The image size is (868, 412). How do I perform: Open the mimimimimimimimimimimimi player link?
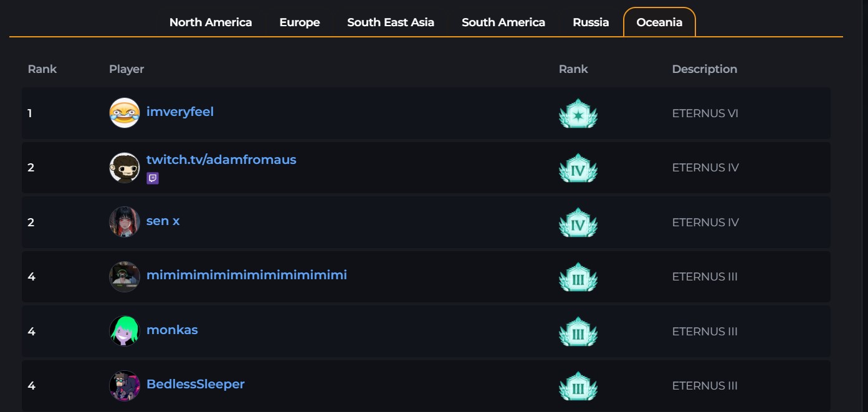[x=247, y=275]
